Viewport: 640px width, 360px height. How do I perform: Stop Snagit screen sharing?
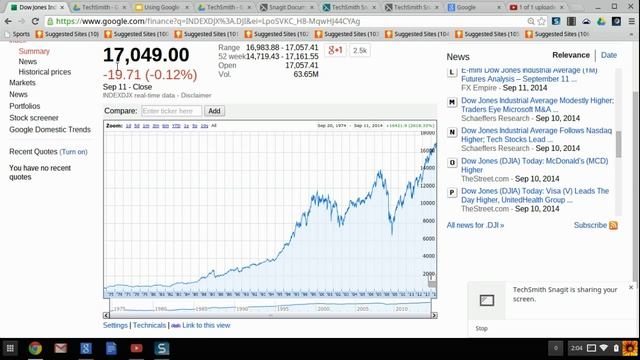coord(481,328)
